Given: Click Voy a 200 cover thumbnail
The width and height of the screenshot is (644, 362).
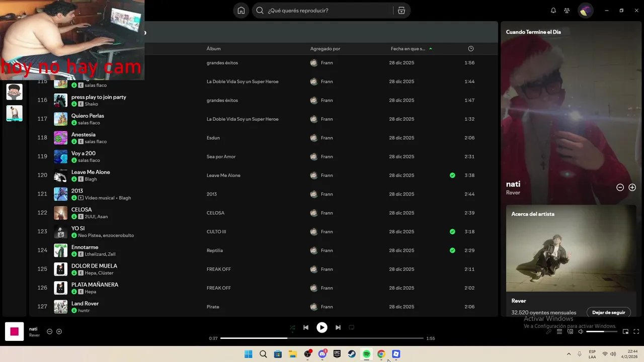Looking at the screenshot, I should [60, 156].
